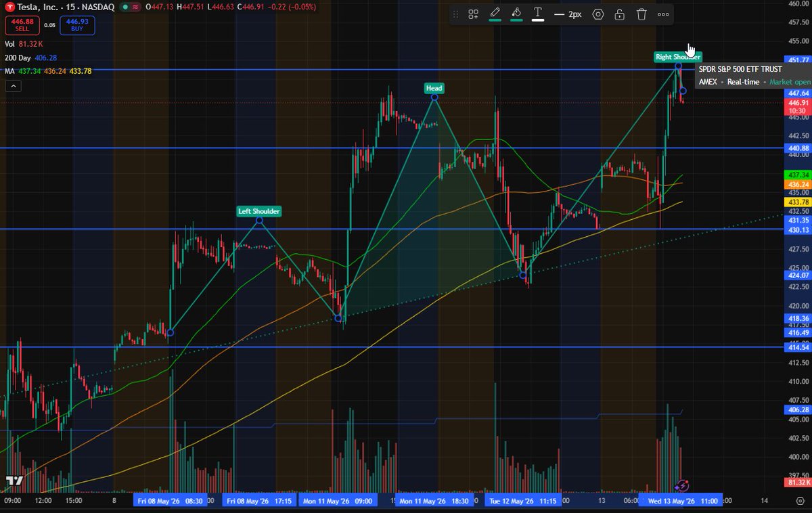Screen dimensions: 812x513
Task: Open the three-dots more options menu
Action: (663, 14)
